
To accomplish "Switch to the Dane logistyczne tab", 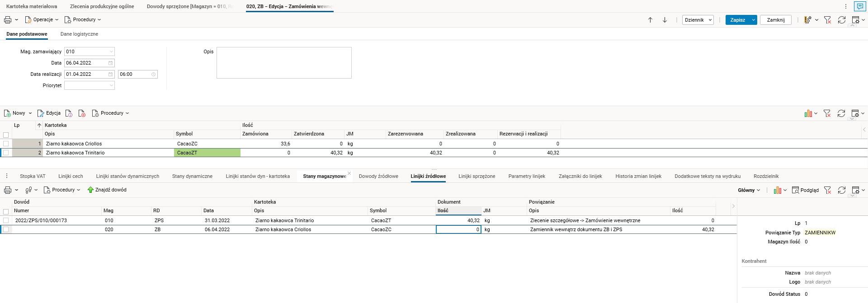I will (79, 34).
